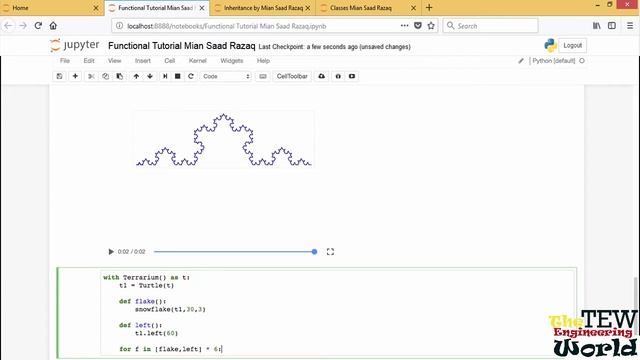Open the Cell menu
Viewport: 640px width, 360px height.
[x=170, y=61]
